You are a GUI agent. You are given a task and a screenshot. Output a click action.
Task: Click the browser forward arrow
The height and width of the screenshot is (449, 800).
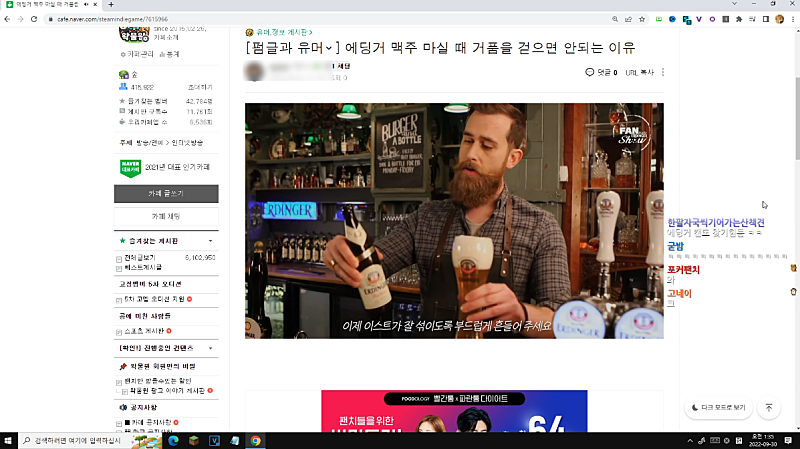[x=20, y=19]
